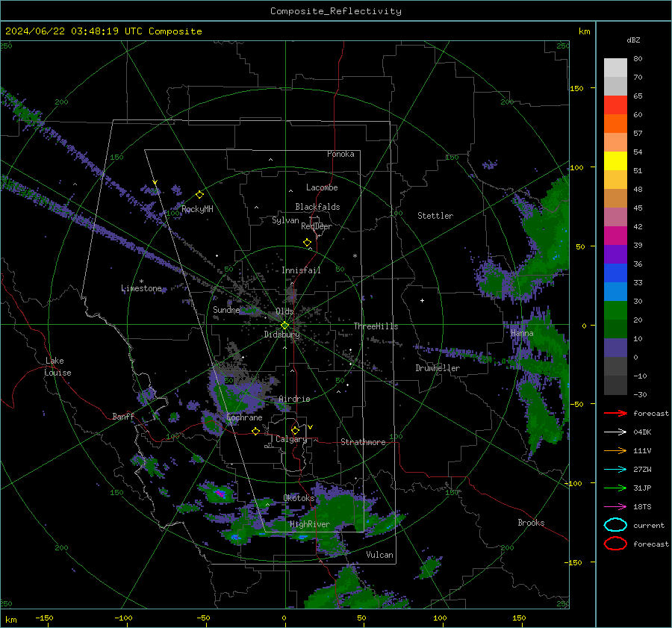Click the Blackfalds town label
The width and height of the screenshot is (672, 628).
pyautogui.click(x=317, y=207)
